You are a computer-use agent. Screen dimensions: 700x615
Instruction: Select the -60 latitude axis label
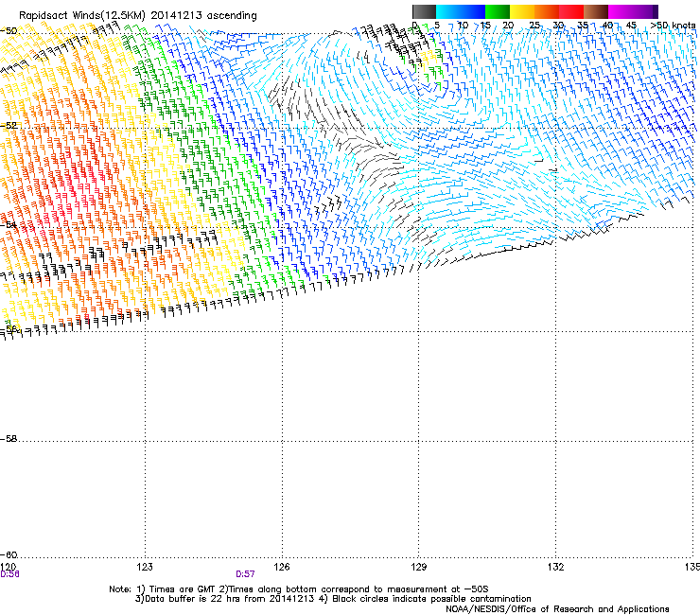pos(9,555)
